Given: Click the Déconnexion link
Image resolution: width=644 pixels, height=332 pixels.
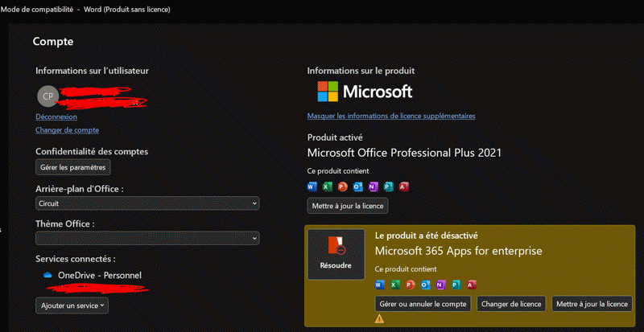Looking at the screenshot, I should tap(56, 117).
